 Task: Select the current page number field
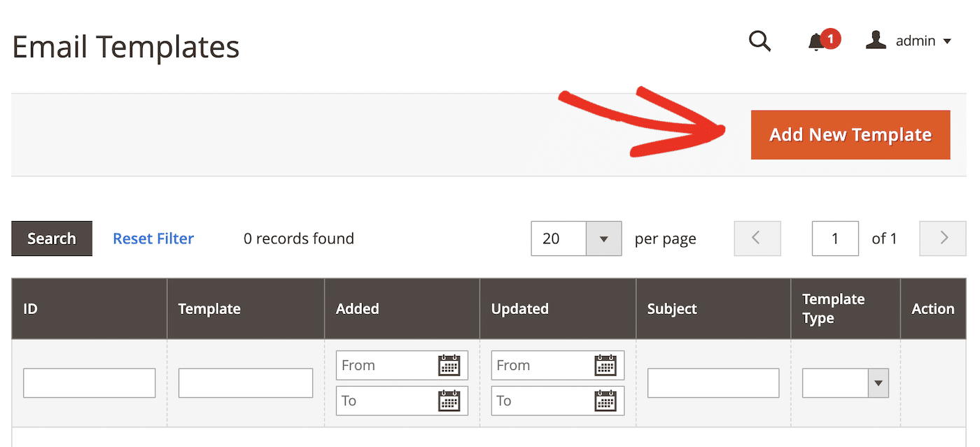pos(834,239)
